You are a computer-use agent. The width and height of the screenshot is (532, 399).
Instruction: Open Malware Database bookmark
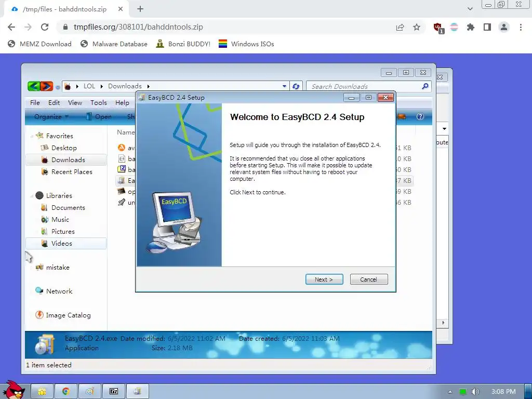point(114,44)
